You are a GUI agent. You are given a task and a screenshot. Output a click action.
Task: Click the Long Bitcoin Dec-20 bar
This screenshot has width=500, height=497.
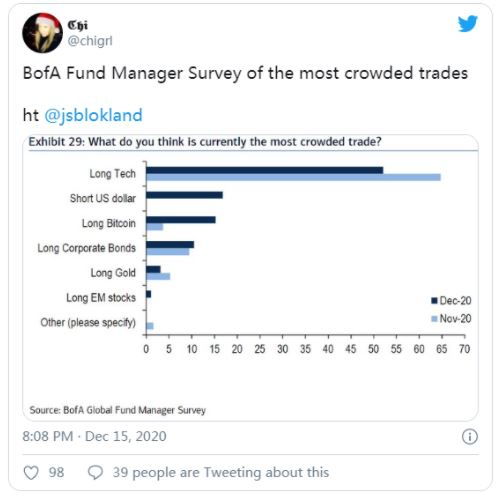tap(181, 220)
